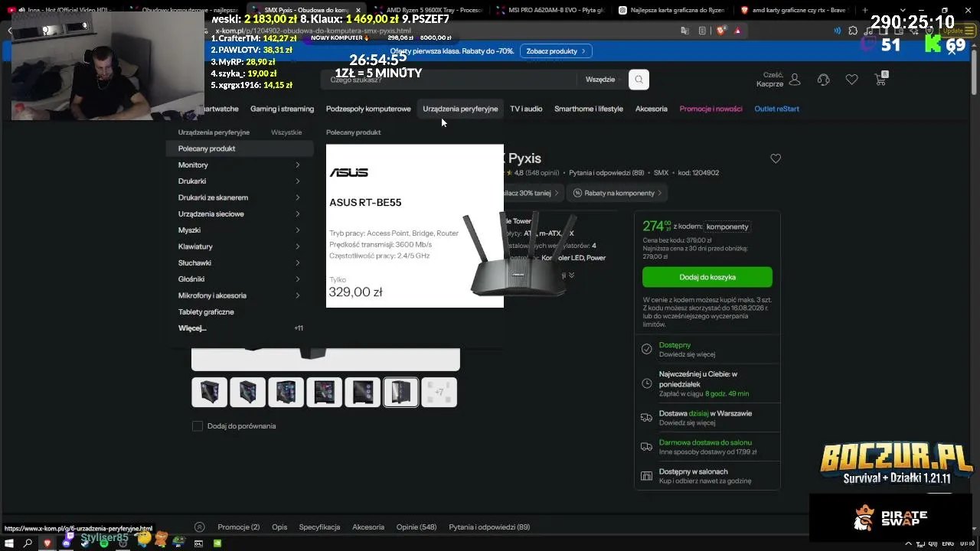
Task: Select the highlighted last product image thumbnail
Action: click(400, 393)
